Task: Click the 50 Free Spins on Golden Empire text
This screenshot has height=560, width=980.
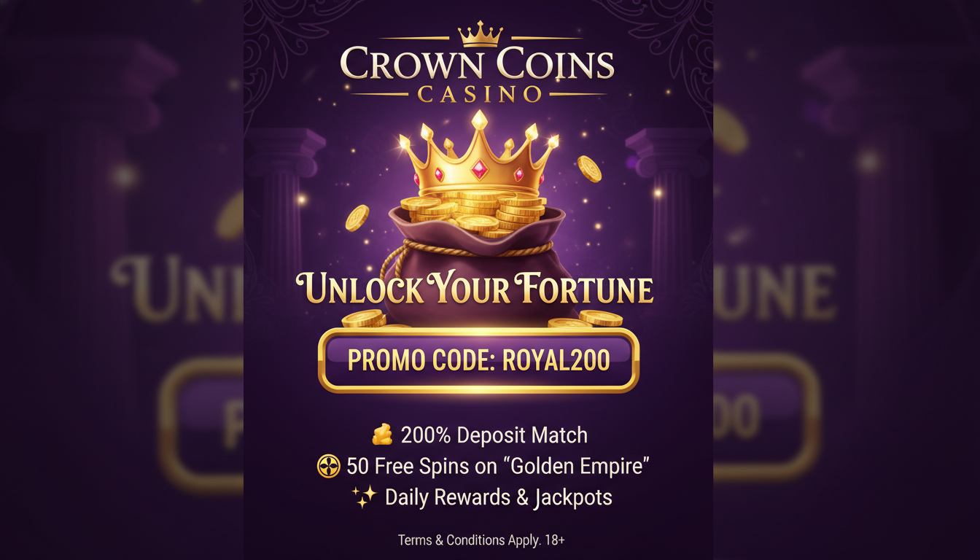Action: 498,466
